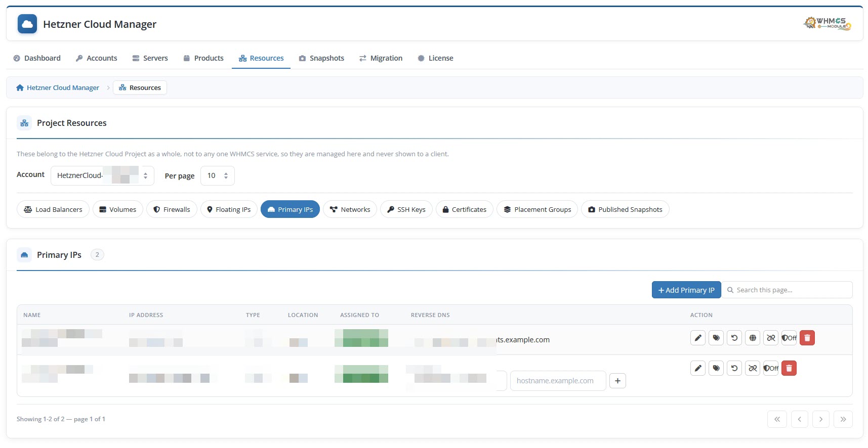Jump to the last page of results
This screenshot has width=868, height=448.
pyautogui.click(x=843, y=419)
